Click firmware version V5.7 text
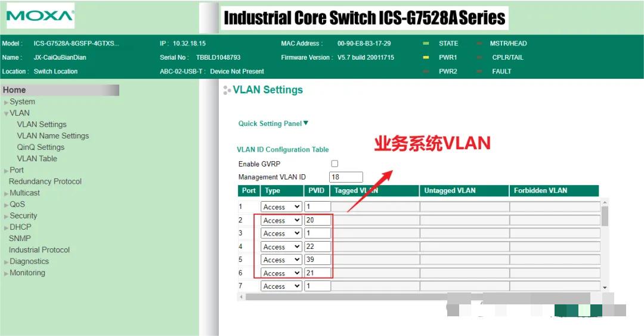 point(366,57)
